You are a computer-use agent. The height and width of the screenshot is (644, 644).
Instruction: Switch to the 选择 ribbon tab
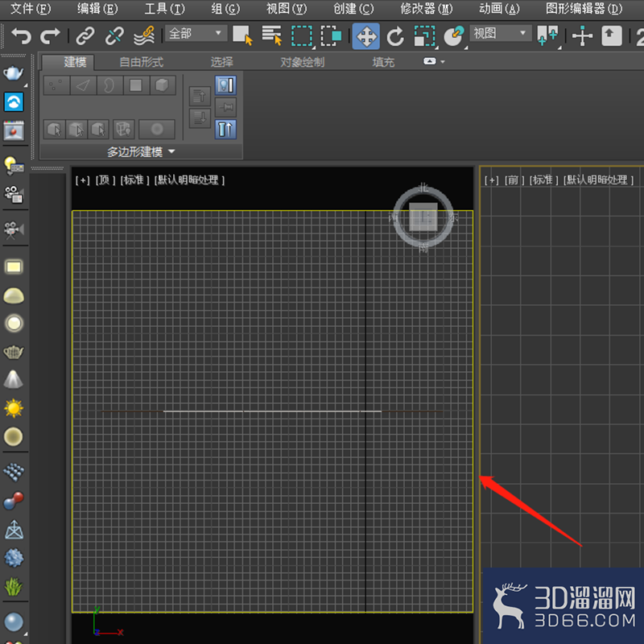222,62
